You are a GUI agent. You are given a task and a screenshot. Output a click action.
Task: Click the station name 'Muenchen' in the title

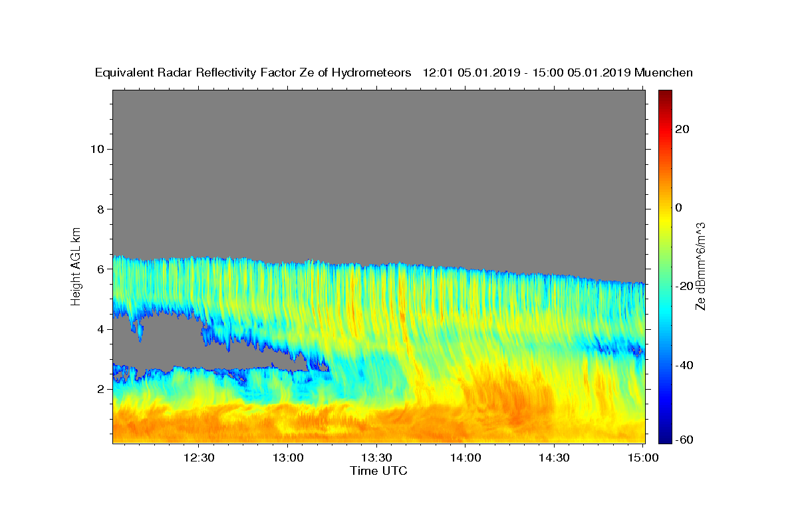(664, 73)
